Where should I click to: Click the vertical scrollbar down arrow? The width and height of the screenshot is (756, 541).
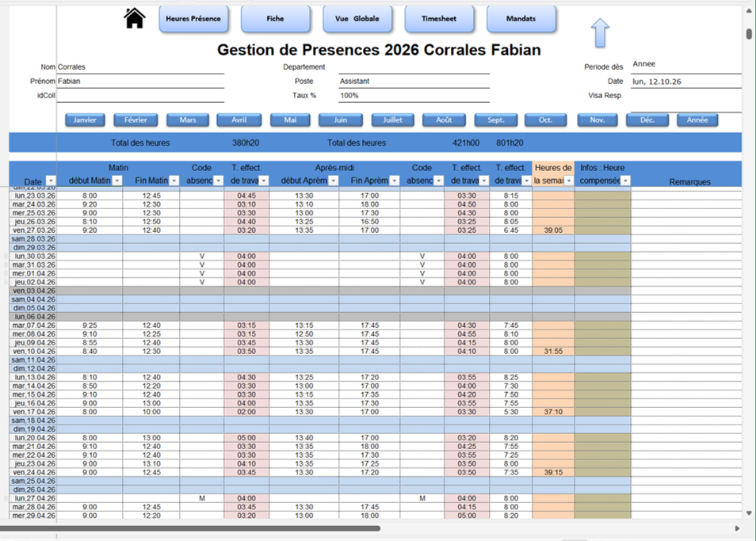(749, 513)
